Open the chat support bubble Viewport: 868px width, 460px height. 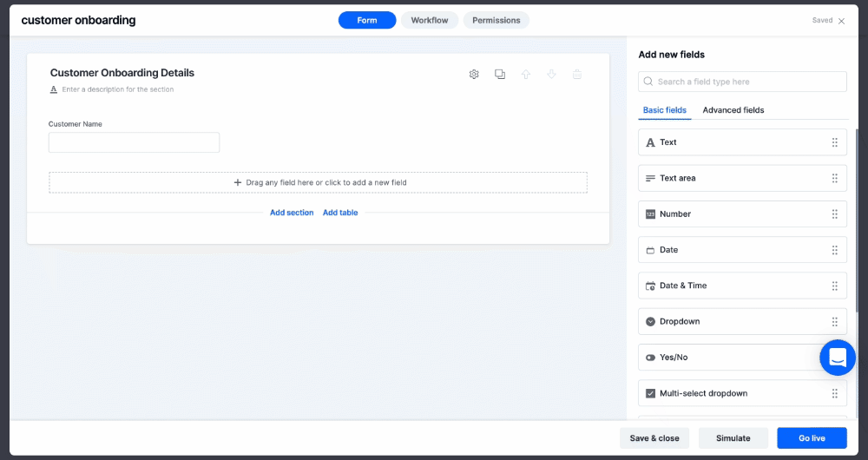point(838,358)
